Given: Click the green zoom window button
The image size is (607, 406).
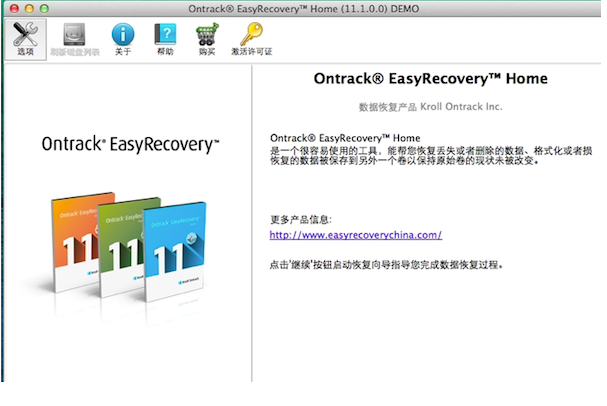Looking at the screenshot, I should point(44,9).
